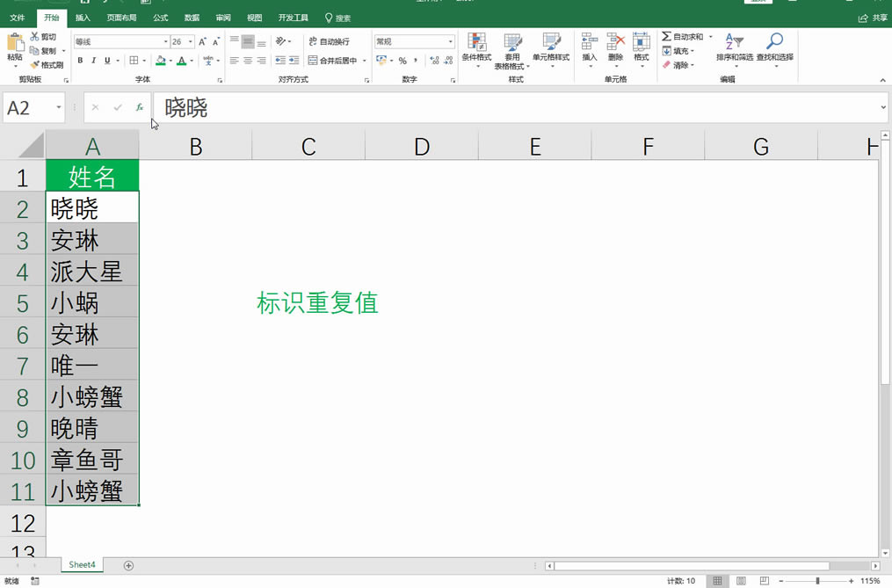Open the 开发工具 ribbon tab

point(294,17)
